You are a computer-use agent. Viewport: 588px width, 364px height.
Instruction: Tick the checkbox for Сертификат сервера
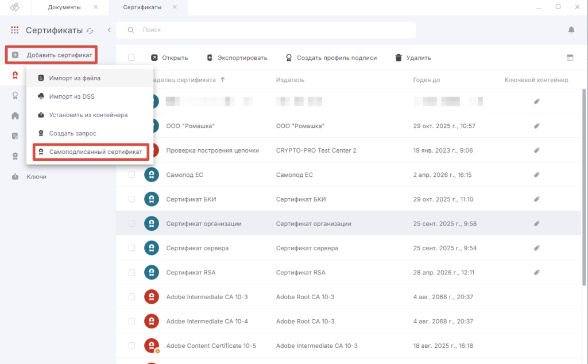tap(131, 248)
